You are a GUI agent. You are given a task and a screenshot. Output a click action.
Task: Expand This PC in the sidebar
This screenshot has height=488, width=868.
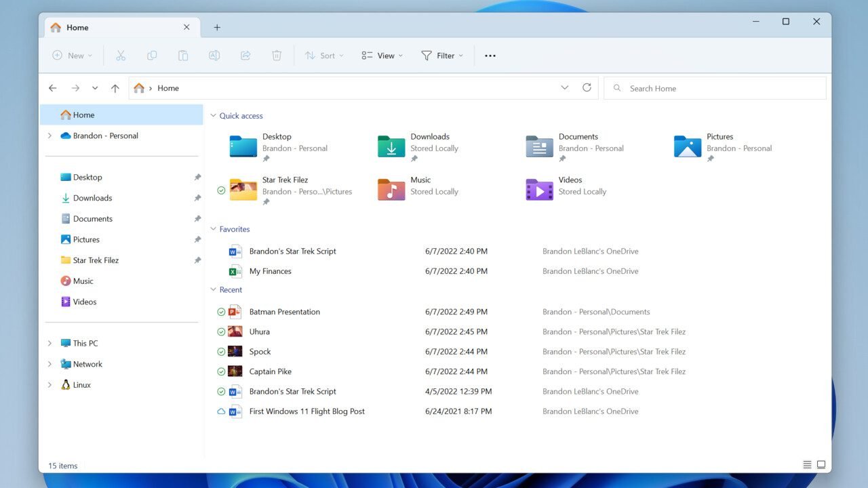(49, 343)
